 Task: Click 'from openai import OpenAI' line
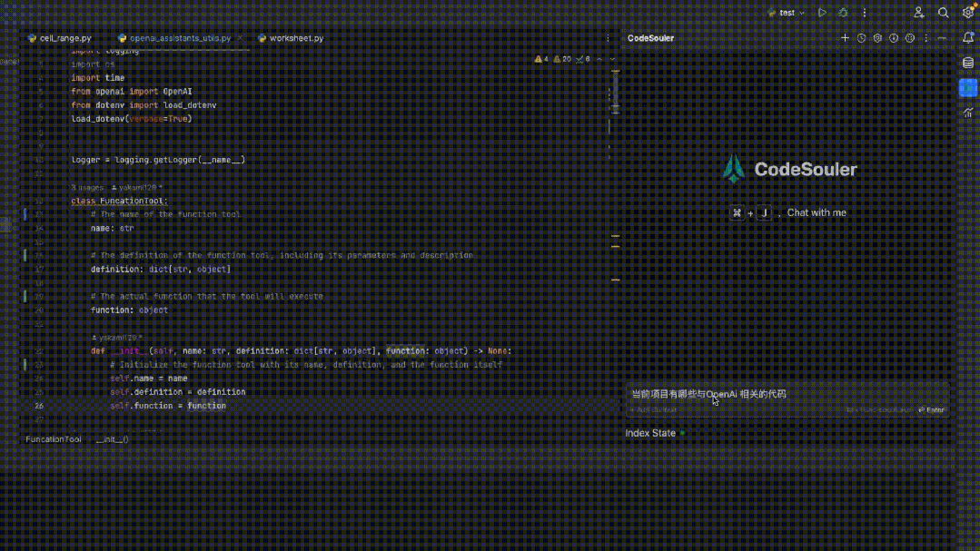tap(132, 91)
